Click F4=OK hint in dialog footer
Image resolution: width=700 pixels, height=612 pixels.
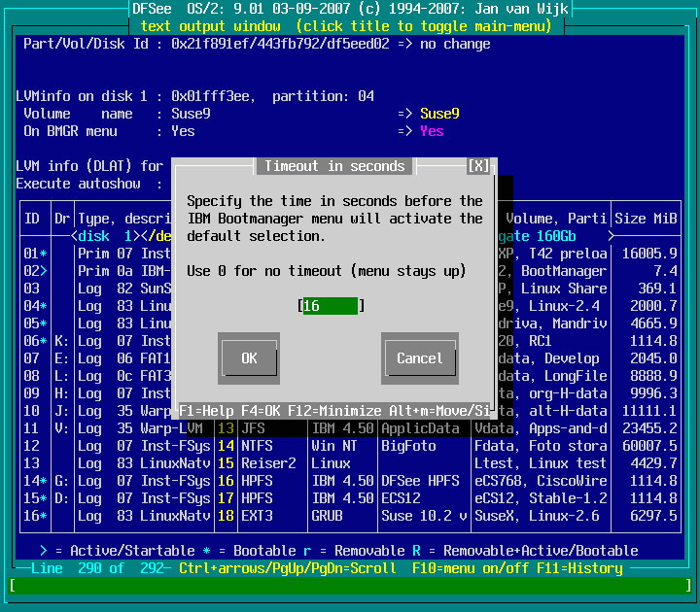click(x=261, y=410)
